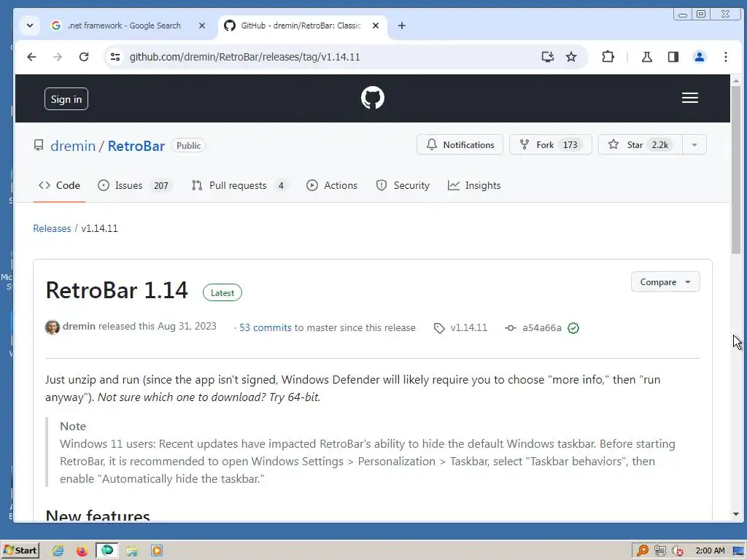The width and height of the screenshot is (747, 560).
Task: Open the Compare dropdown
Action: click(665, 282)
